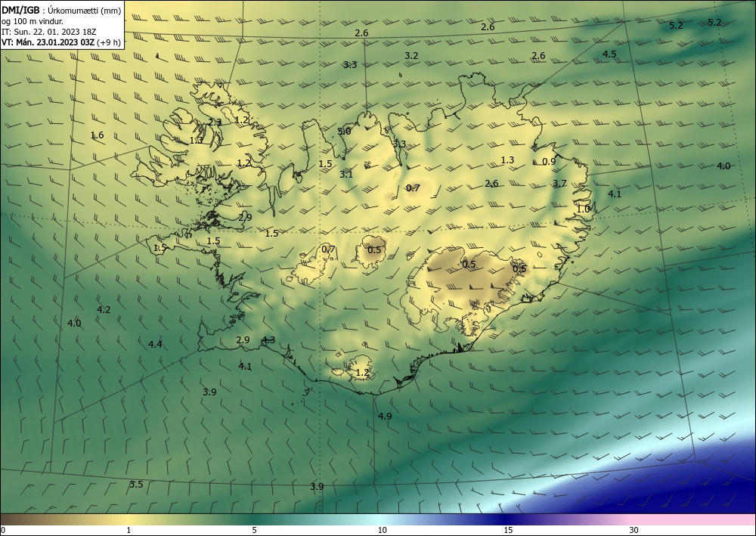Select the 3.5 value label
756x536 pixels.
tap(136, 485)
